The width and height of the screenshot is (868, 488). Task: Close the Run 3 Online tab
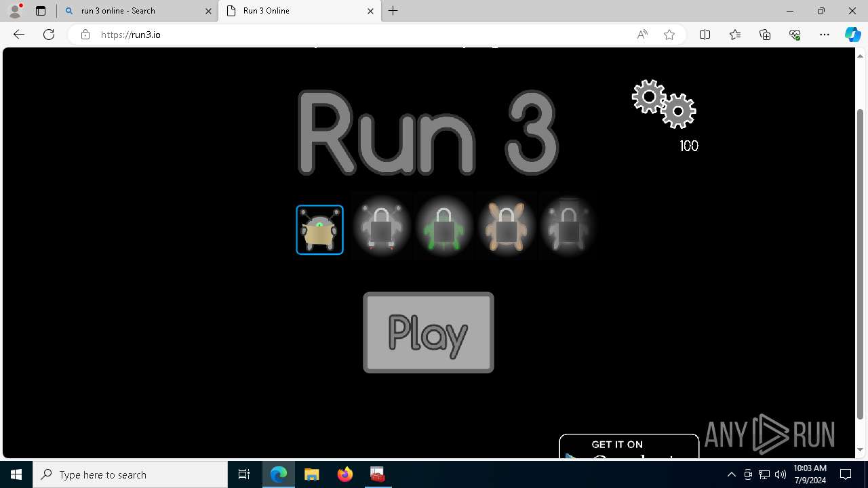point(371,11)
